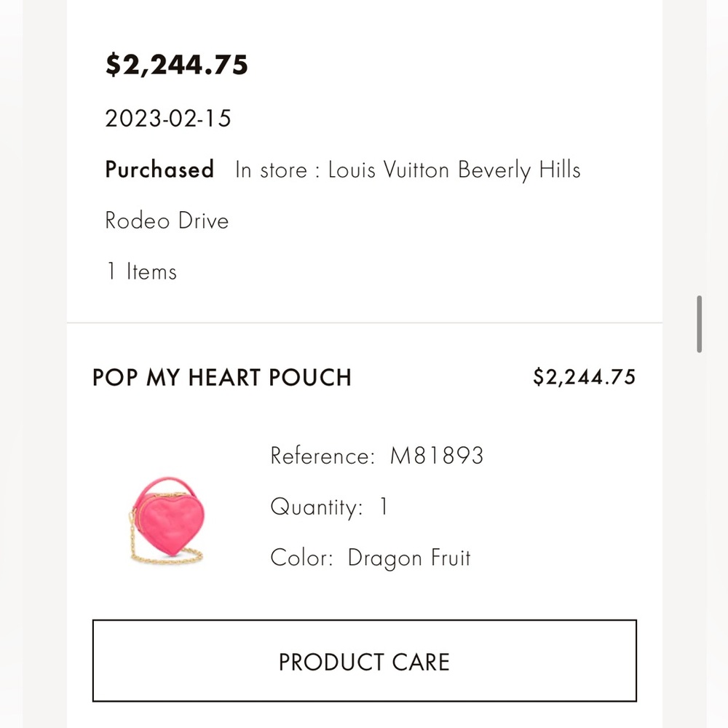Screen dimensions: 728x728
Task: Tap inside the PRODUCT CARE outlined box
Action: click(364, 661)
